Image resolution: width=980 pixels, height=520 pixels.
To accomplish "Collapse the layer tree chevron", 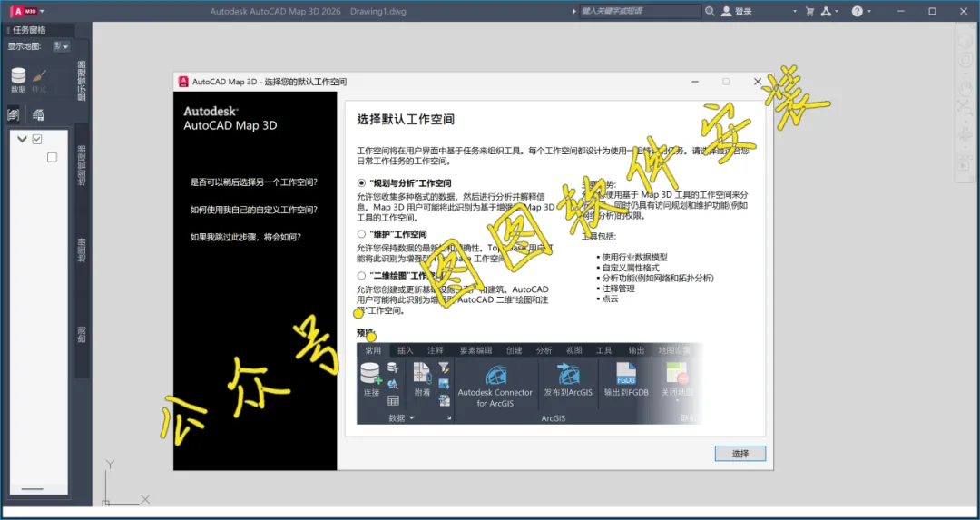I will click(x=22, y=139).
